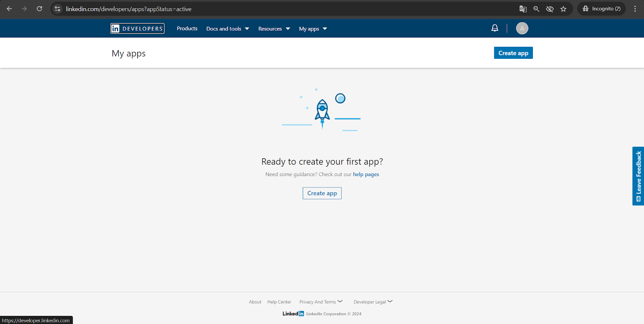Expand the Resources dropdown
This screenshot has width=644, height=324.
[x=274, y=29]
